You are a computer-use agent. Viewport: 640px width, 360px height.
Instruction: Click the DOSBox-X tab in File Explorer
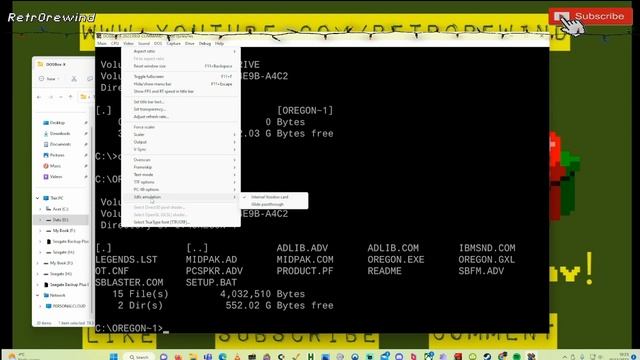click(x=55, y=64)
